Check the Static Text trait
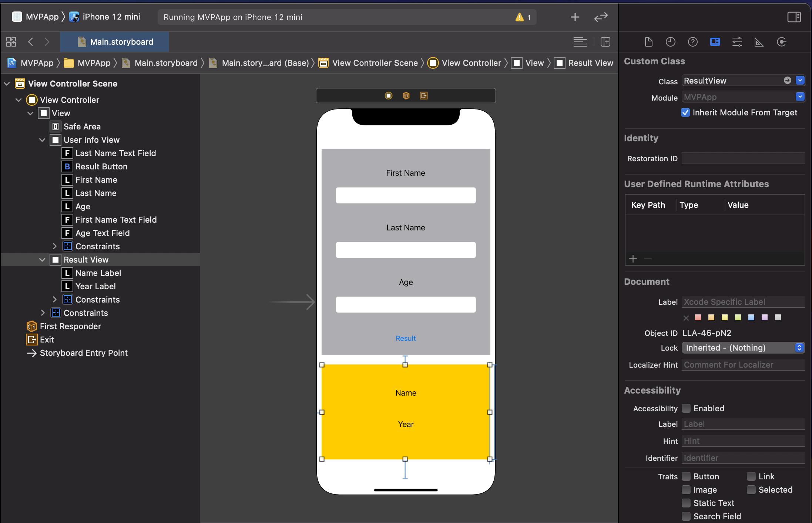Screen dimensions: 812x523 (686, 503)
